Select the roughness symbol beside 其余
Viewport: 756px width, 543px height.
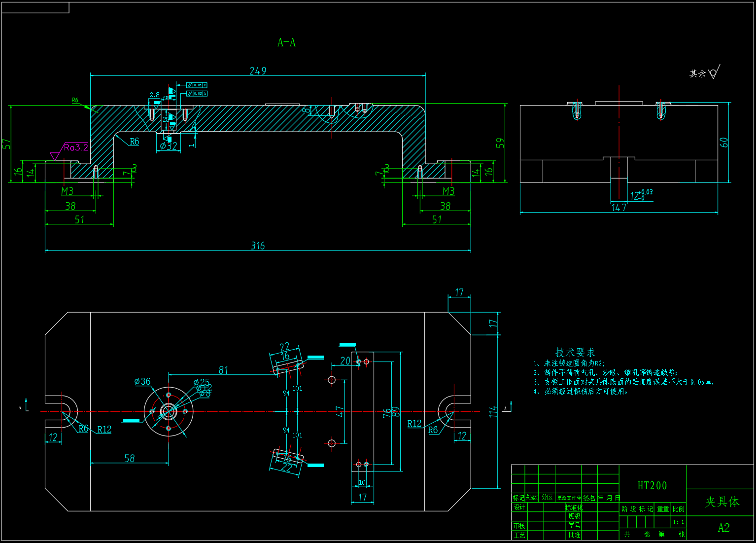pos(714,72)
